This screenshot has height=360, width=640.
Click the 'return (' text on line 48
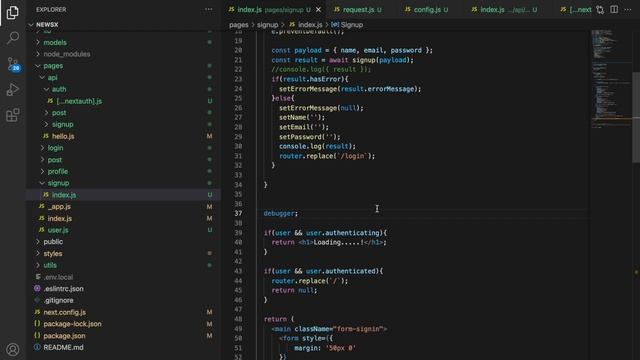279,319
